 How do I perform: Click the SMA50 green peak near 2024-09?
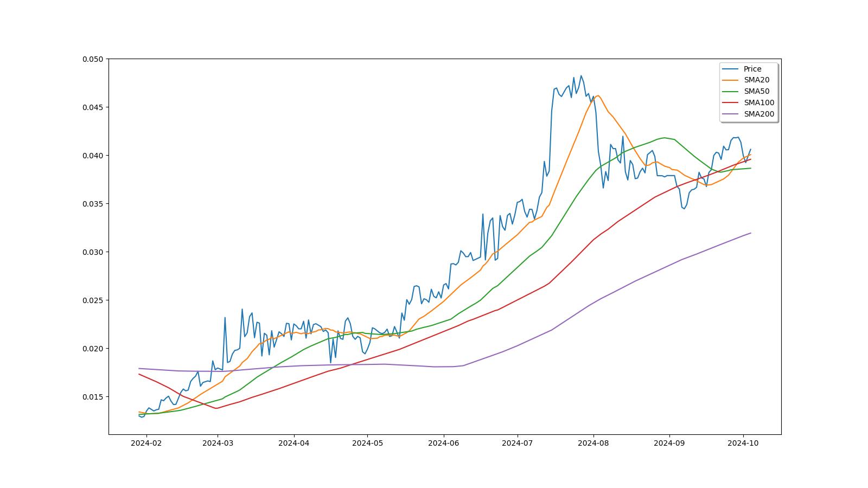point(665,138)
